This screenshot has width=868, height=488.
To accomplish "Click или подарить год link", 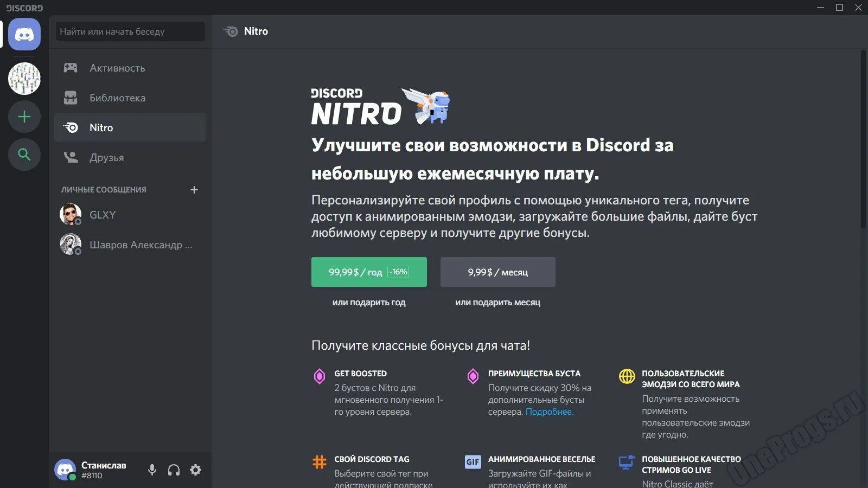I will (369, 303).
